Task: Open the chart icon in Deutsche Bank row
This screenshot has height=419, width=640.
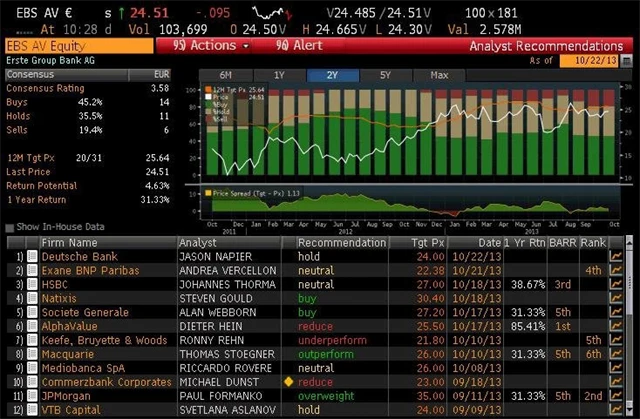Action: 616,257
